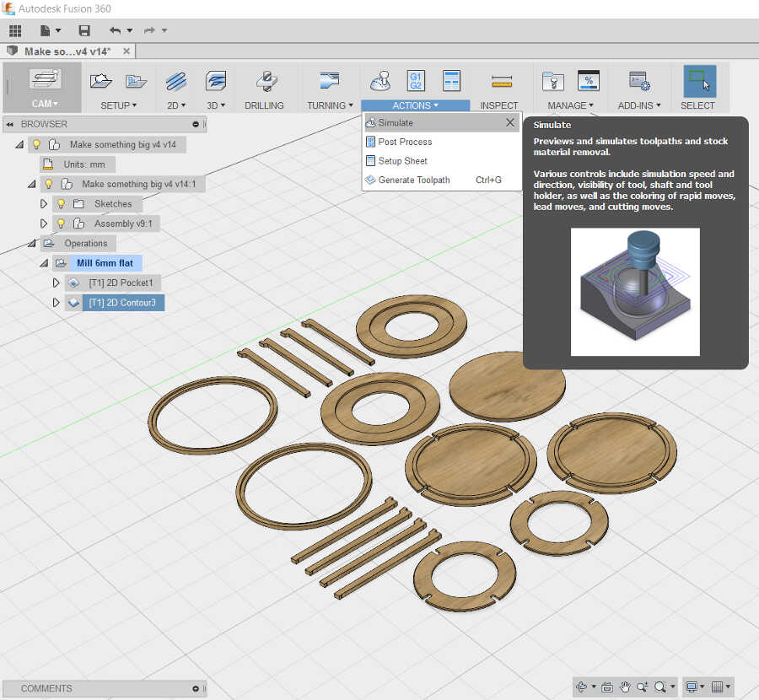Click the Orbit navigation icon
Screen dimensions: 759x700
click(x=581, y=687)
